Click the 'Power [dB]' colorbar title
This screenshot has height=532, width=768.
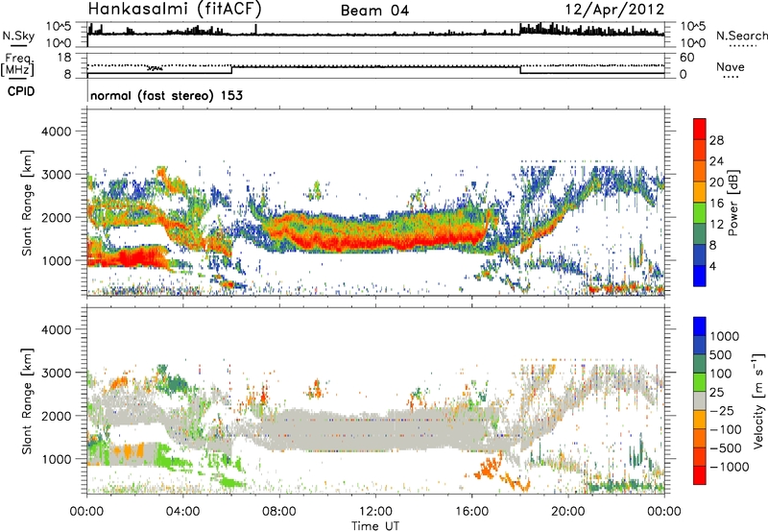pos(732,203)
